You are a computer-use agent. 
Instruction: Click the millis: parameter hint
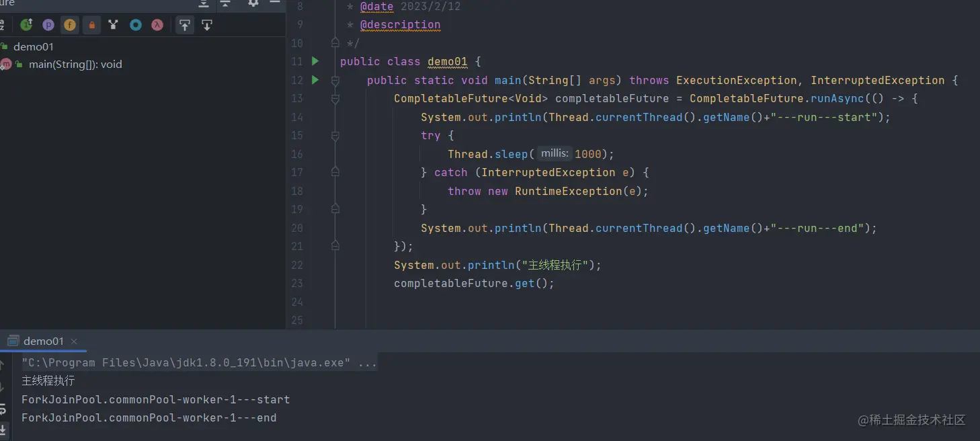(555, 153)
